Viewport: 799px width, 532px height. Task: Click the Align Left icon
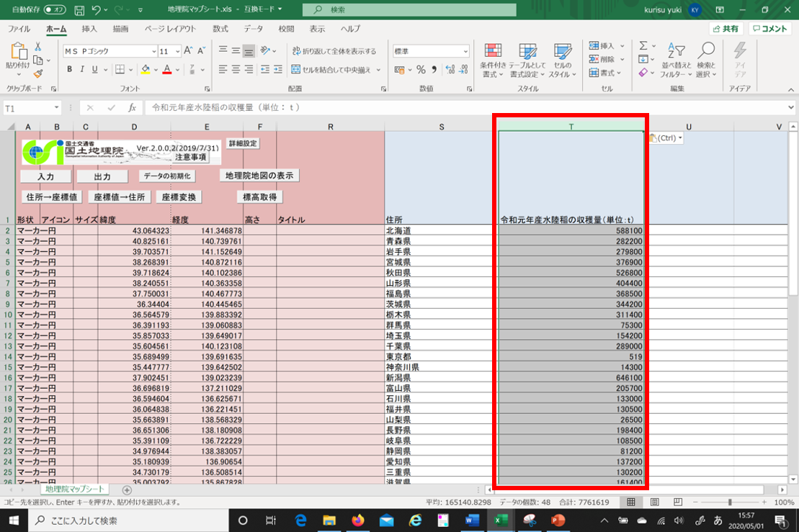click(x=223, y=69)
